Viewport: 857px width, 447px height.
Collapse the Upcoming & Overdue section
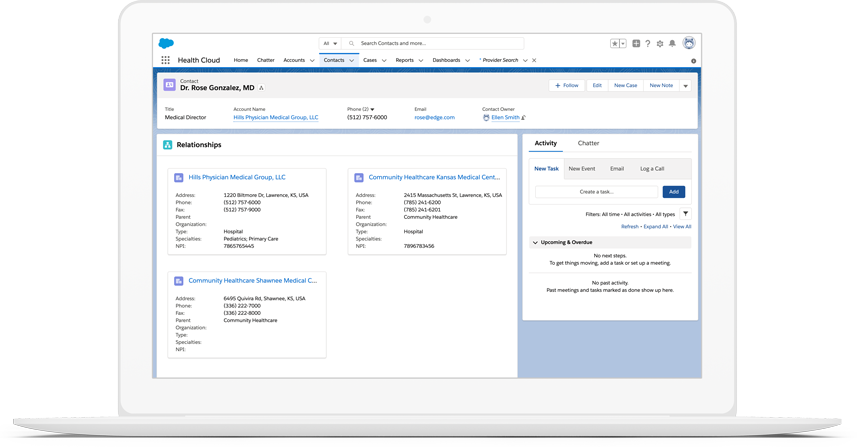click(535, 243)
